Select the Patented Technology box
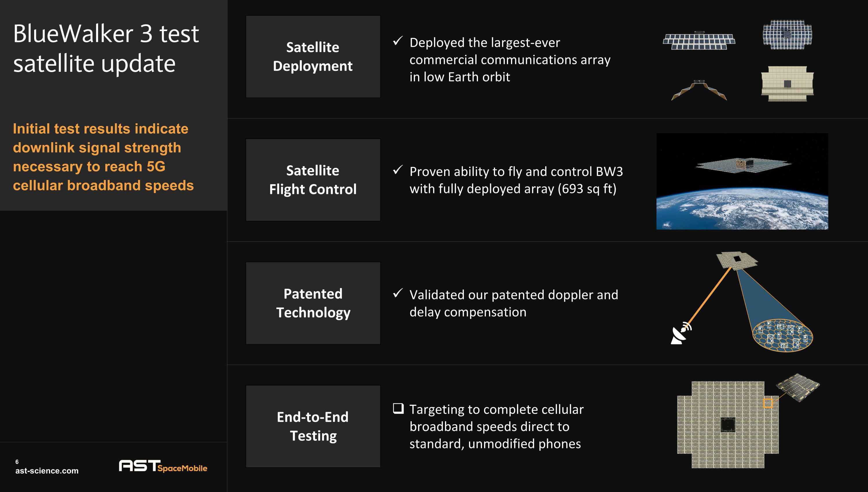 [x=313, y=303]
